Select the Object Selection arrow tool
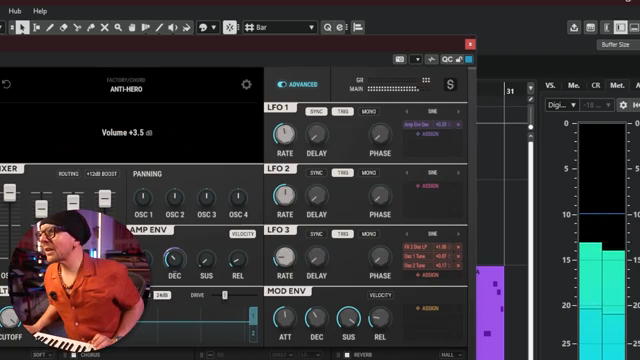640x360 pixels. pyautogui.click(x=22, y=27)
